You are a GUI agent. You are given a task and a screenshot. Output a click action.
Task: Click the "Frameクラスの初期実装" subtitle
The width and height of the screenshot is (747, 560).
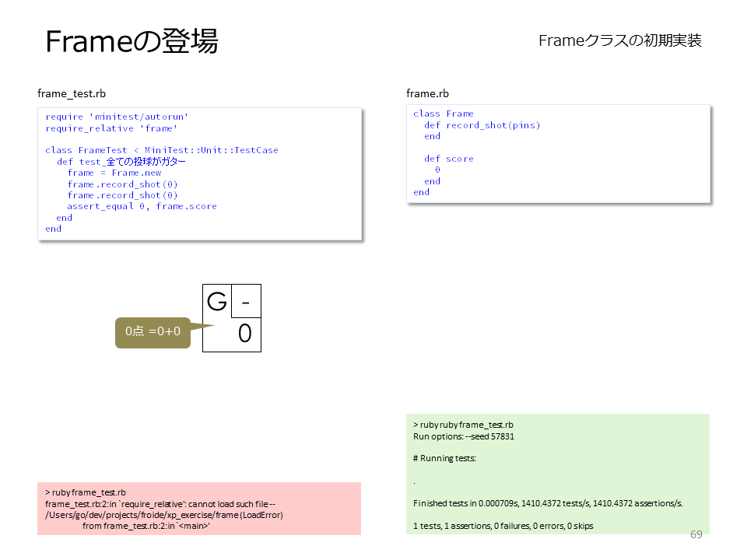pos(620,40)
